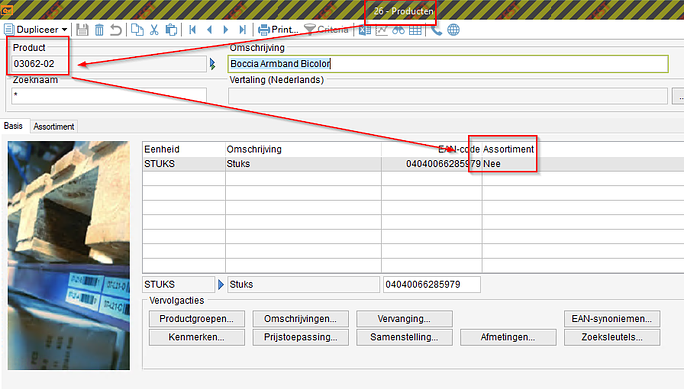Open lookup arrow beside STUKS unit field
Screen dimensions: 684x389
click(x=221, y=285)
